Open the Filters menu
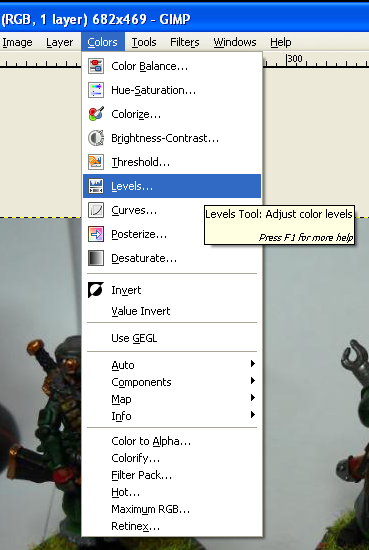This screenshot has height=550, width=369. [x=184, y=42]
